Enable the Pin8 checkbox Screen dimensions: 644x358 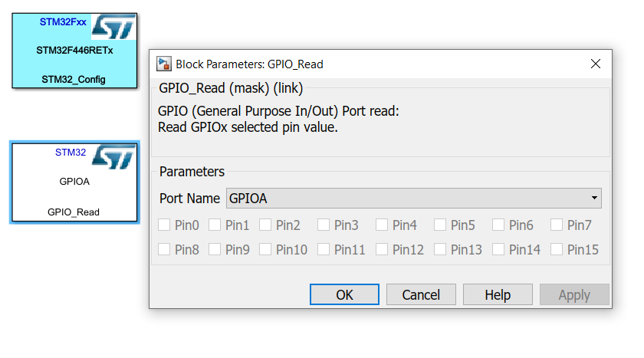pyautogui.click(x=164, y=249)
